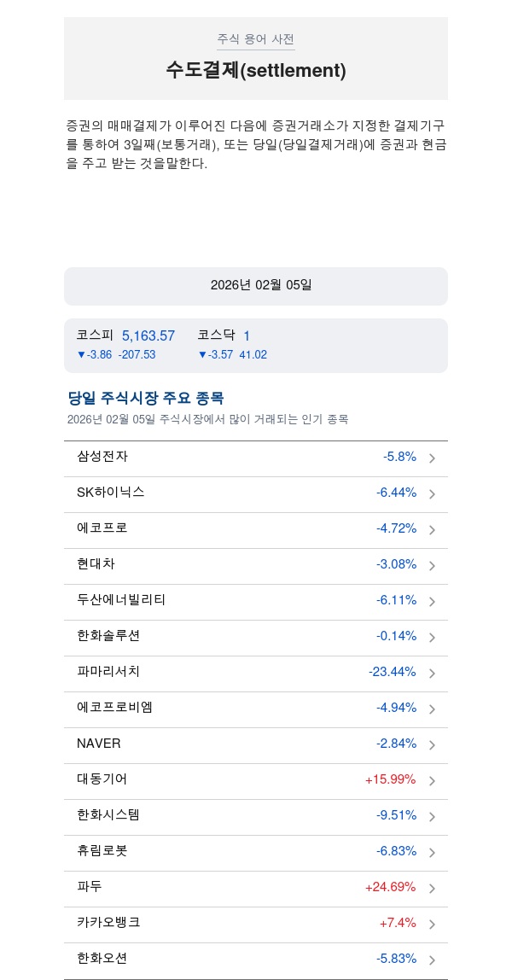Click the 수도결제(settlement) title heading

(x=256, y=71)
